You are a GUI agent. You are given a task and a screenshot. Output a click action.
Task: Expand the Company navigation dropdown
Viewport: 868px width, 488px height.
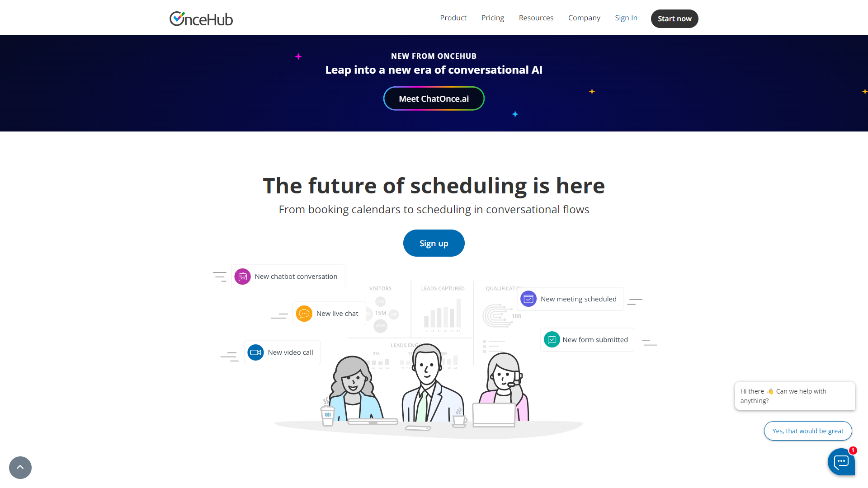pyautogui.click(x=584, y=17)
